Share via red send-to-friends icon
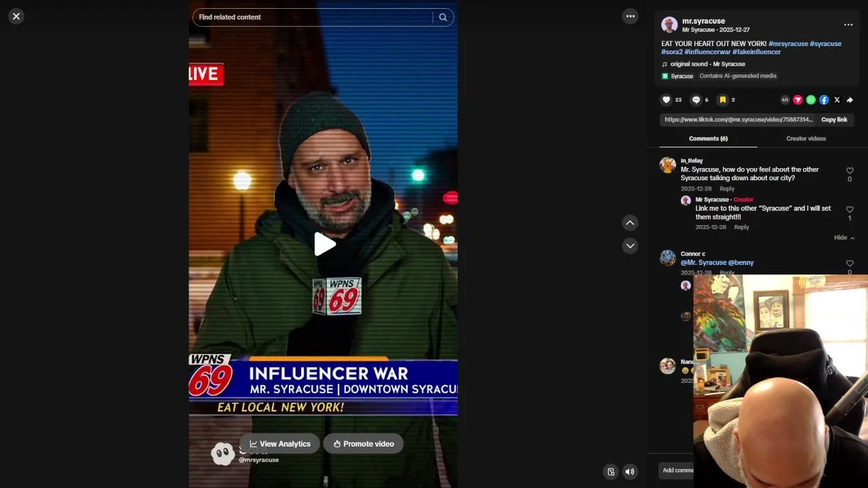Image resolution: width=868 pixels, height=488 pixels. click(x=798, y=100)
